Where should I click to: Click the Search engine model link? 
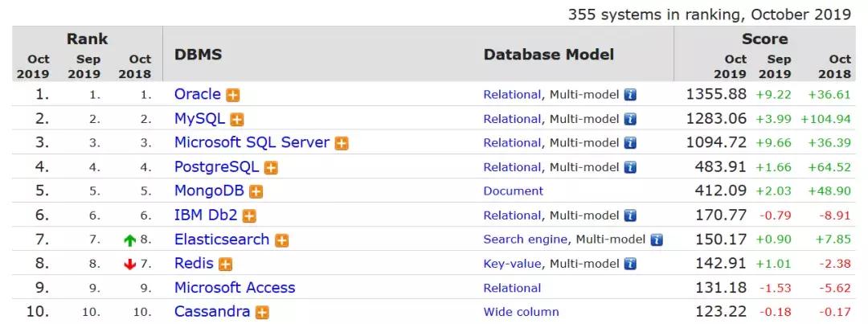coord(526,240)
